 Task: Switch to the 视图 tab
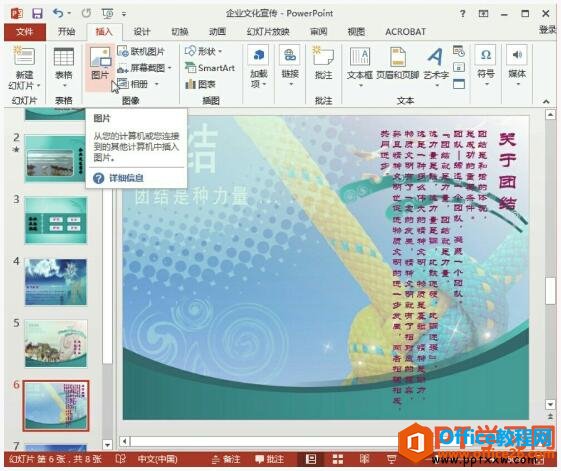pos(356,31)
